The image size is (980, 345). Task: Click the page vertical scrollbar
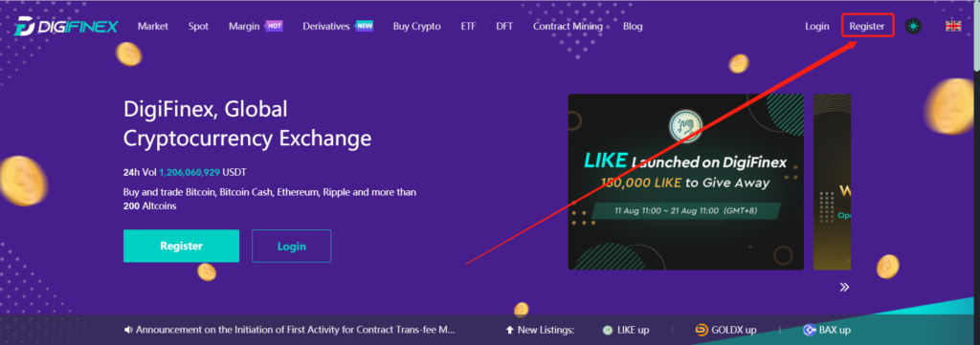976,34
